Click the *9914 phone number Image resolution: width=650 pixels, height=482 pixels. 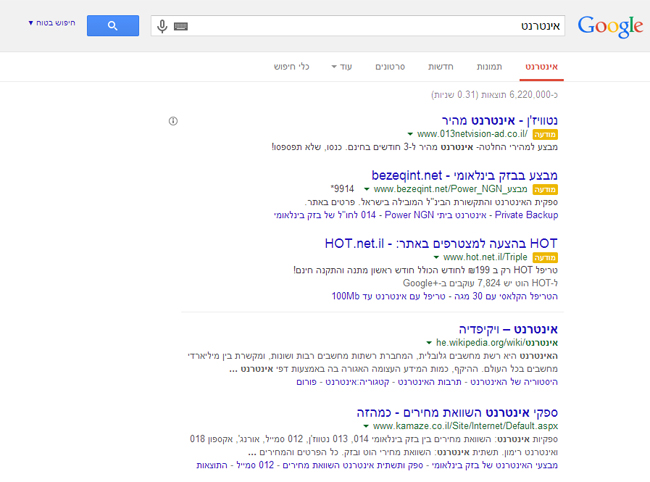(342, 189)
